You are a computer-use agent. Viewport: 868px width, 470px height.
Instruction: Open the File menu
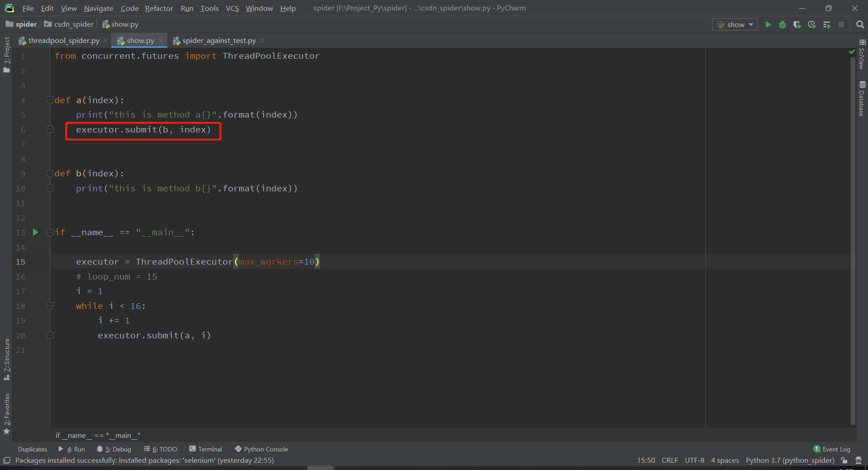pyautogui.click(x=28, y=8)
